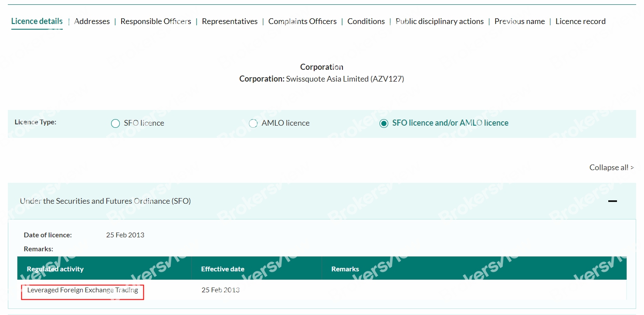Switch to the Licence record tab
The height and width of the screenshot is (315, 644).
580,21
